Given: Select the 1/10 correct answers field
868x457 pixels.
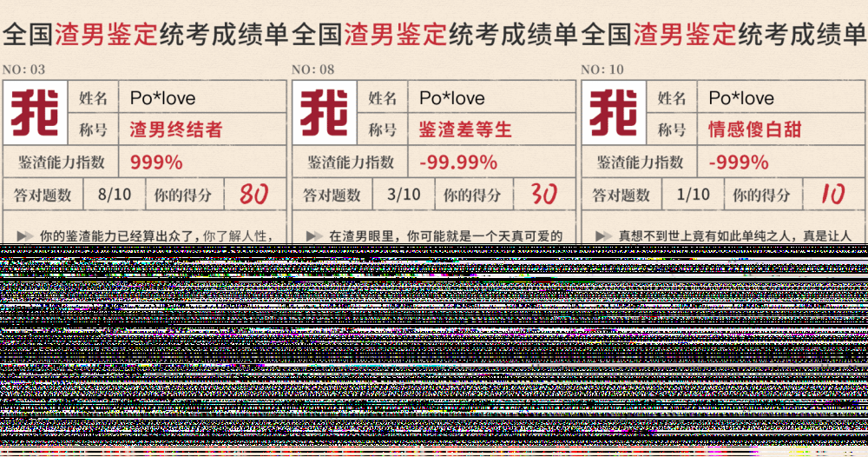Looking at the screenshot, I should pyautogui.click(x=692, y=195).
